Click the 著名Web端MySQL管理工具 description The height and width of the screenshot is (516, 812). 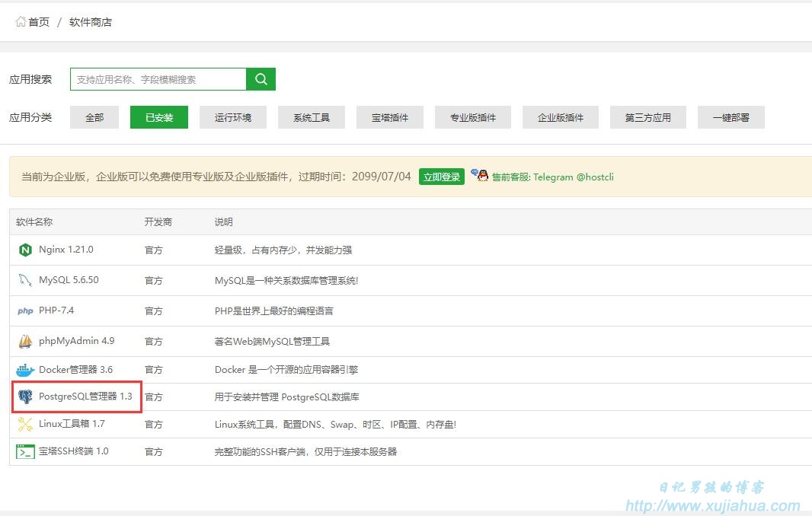(x=272, y=342)
